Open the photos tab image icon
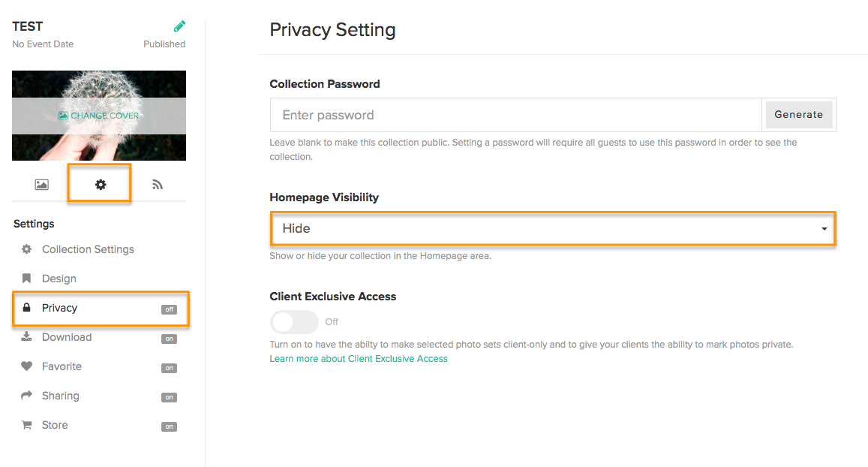Screen dimensions: 868x467 pyautogui.click(x=41, y=185)
